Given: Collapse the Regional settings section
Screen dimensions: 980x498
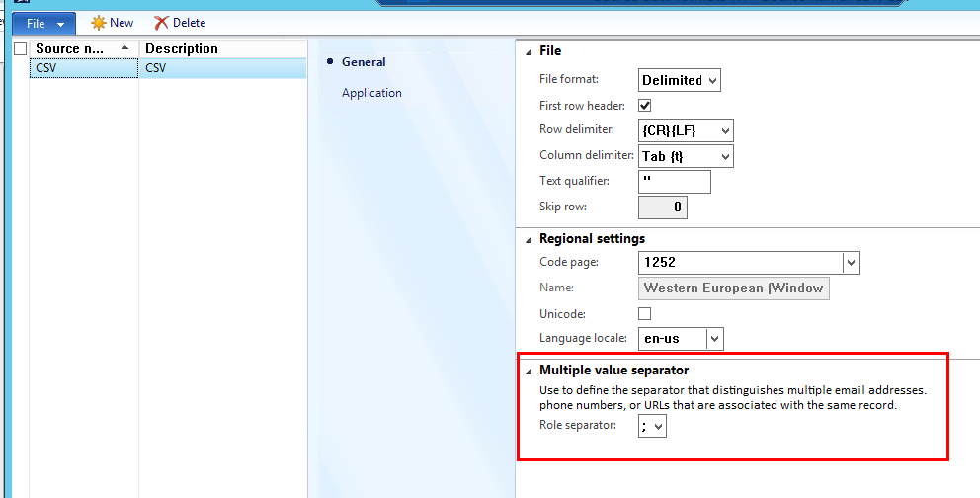Looking at the screenshot, I should point(529,240).
